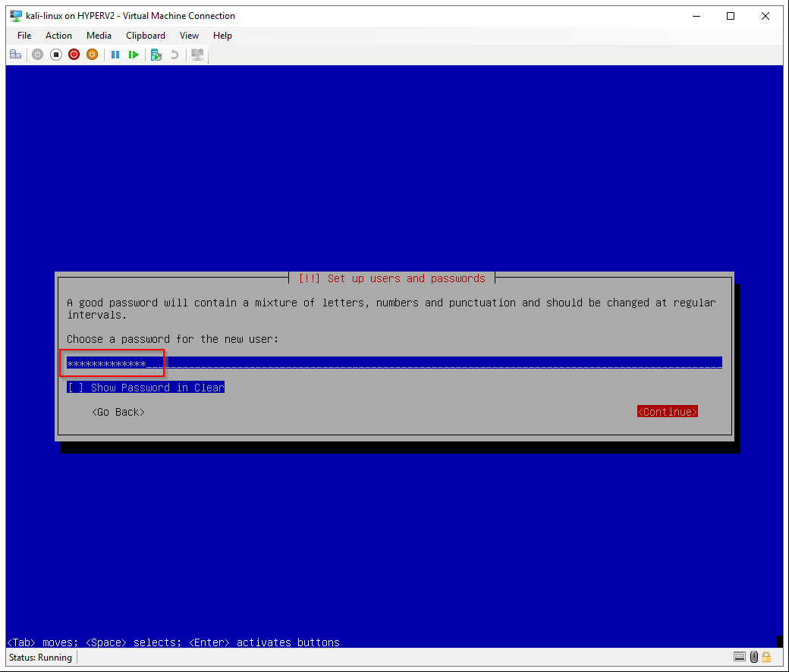
Task: Click the Ctrl+Alt+Delete toolbar icon
Action: click(15, 55)
